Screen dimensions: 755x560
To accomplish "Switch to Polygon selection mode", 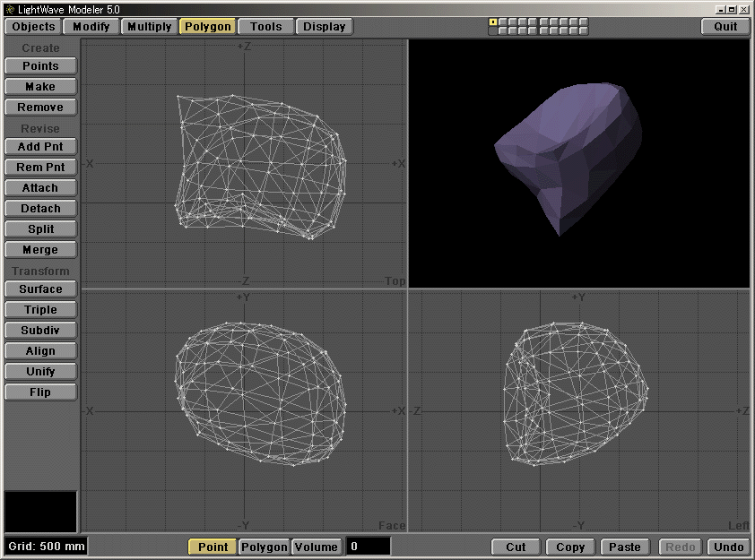I will point(264,547).
